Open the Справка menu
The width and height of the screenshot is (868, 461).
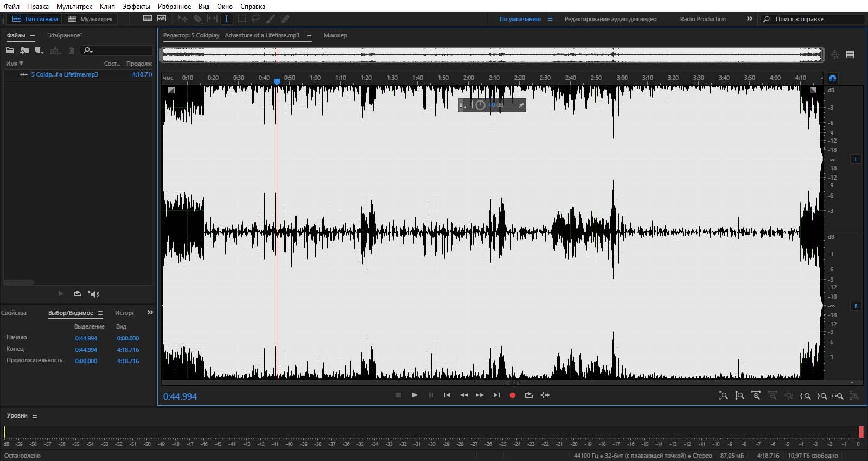pyautogui.click(x=253, y=7)
